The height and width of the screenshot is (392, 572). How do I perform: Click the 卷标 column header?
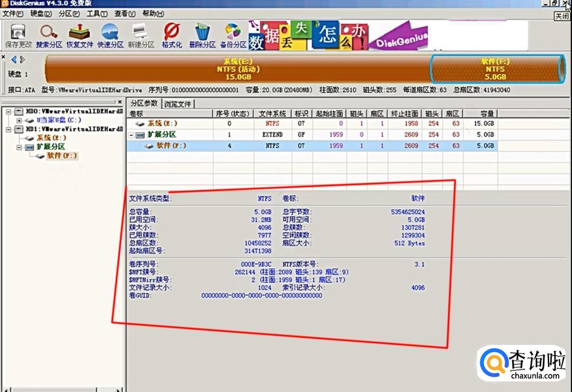169,114
